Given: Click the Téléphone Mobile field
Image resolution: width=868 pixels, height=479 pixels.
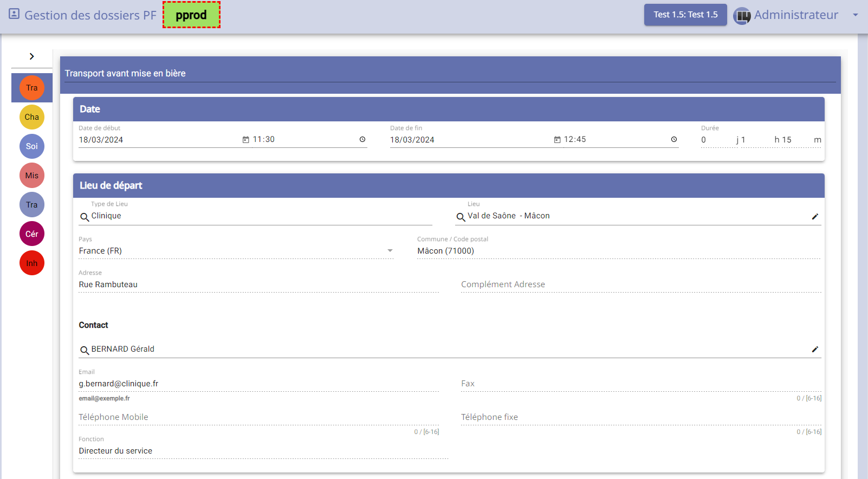Looking at the screenshot, I should (x=258, y=417).
